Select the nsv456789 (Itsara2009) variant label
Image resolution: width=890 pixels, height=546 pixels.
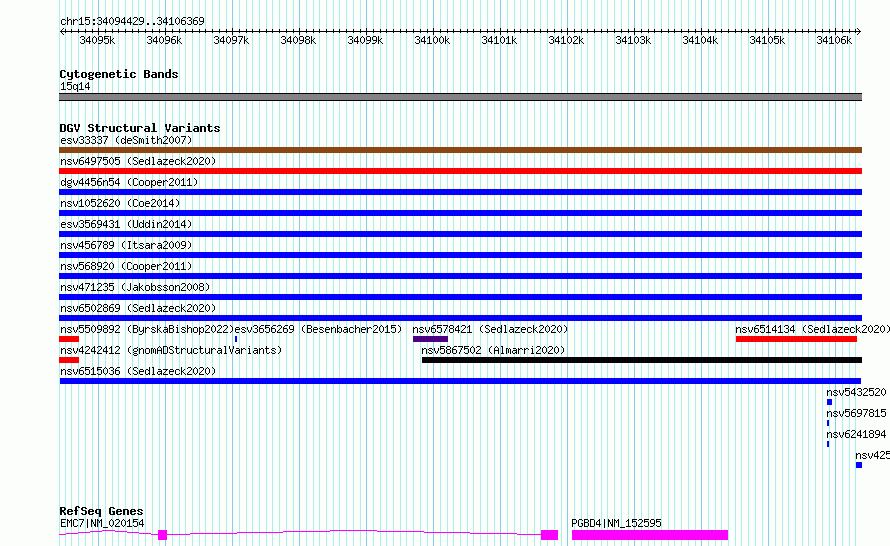126,245
